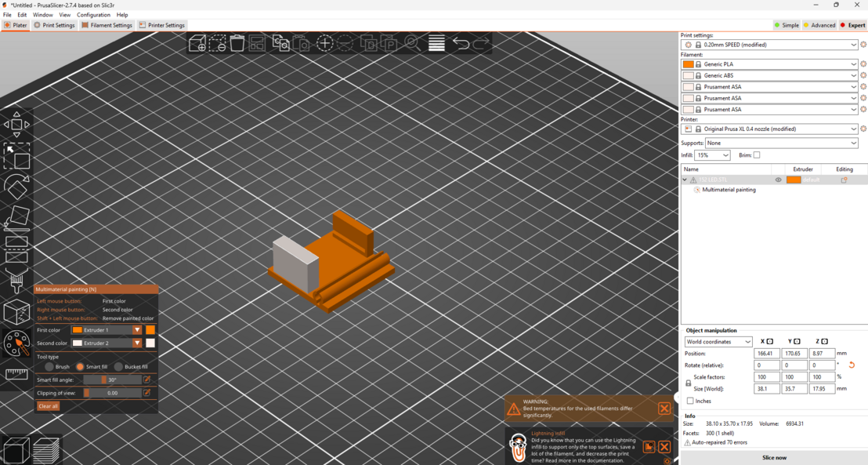Select the Smart fill tool type
The height and width of the screenshot is (465, 868).
[x=81, y=366]
